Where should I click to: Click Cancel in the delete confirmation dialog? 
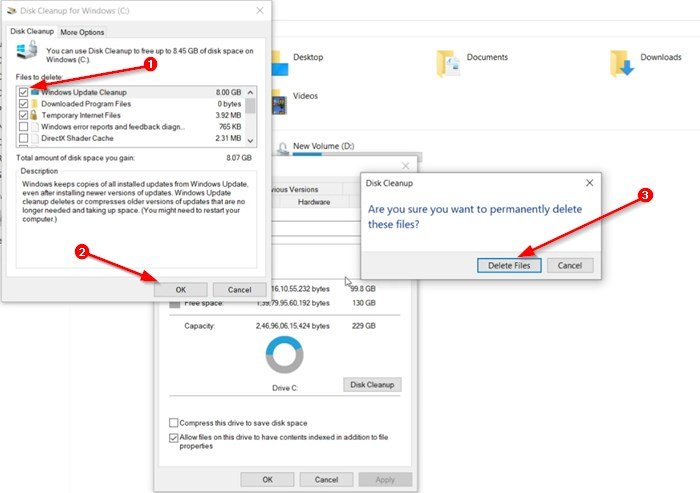tap(570, 265)
